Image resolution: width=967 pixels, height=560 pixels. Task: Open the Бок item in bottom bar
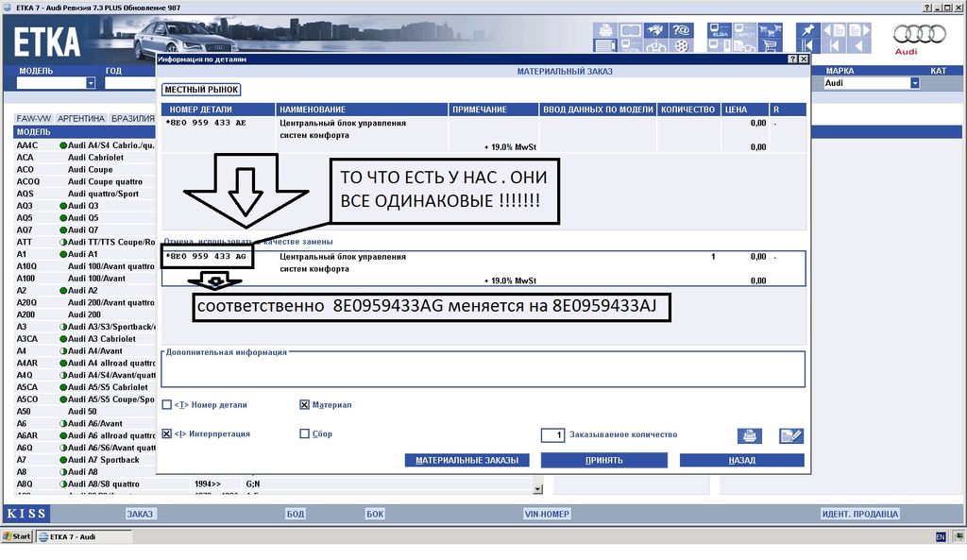pyautogui.click(x=375, y=514)
